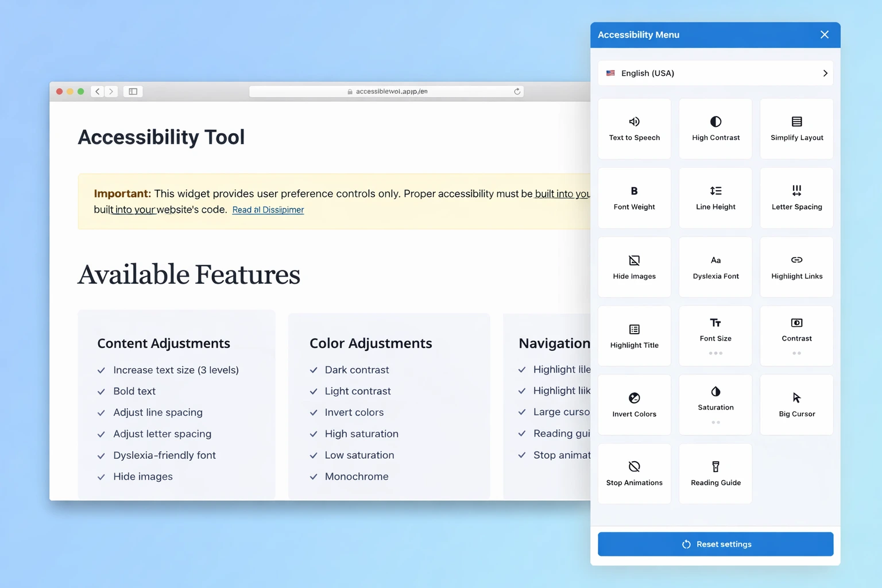This screenshot has width=882, height=588.
Task: Activate Simplify Layout
Action: click(796, 129)
